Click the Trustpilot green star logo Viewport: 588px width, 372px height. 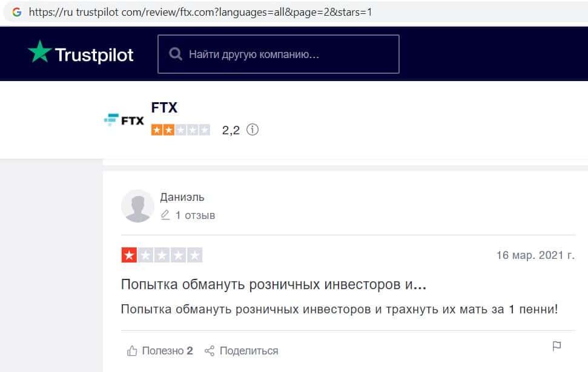pyautogui.click(x=39, y=53)
